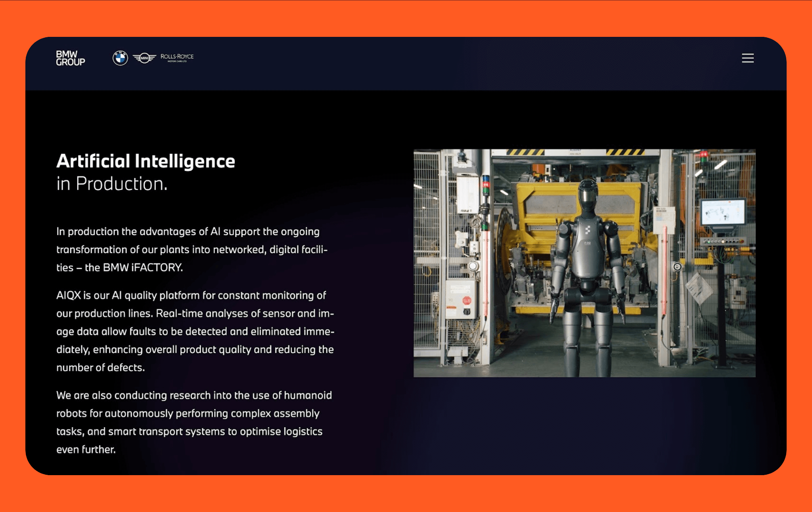Click the word 'AIQX' in second paragraph

click(68, 295)
